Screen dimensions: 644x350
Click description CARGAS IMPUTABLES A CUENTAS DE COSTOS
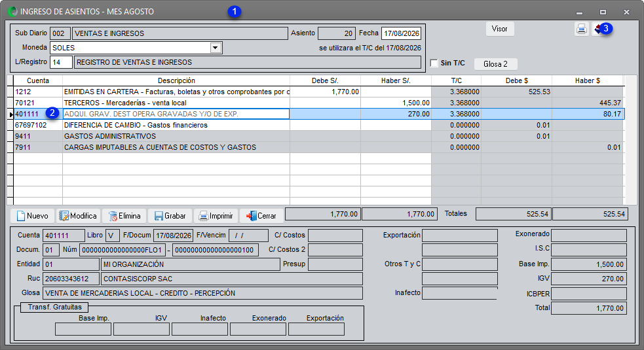(x=176, y=147)
